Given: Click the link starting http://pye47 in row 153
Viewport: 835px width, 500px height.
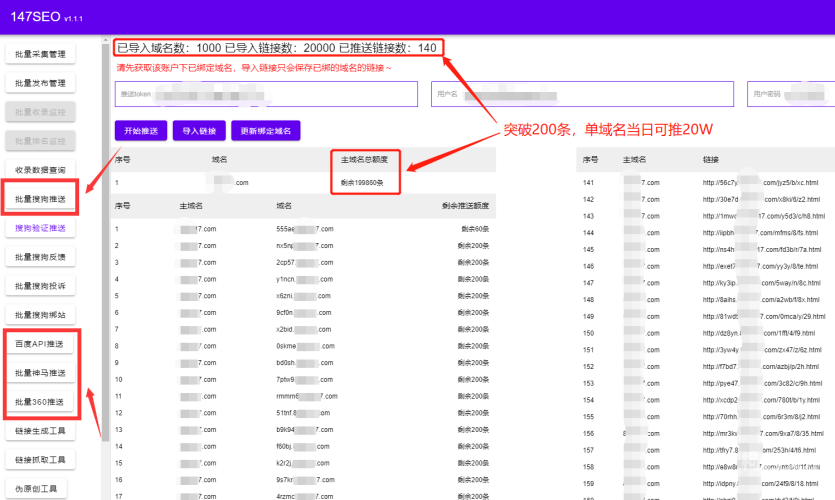Looking at the screenshot, I should [763, 383].
